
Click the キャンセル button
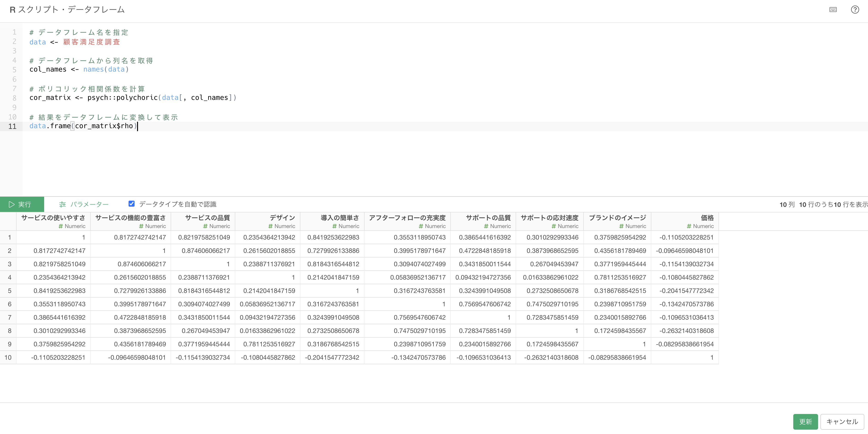[x=842, y=422]
